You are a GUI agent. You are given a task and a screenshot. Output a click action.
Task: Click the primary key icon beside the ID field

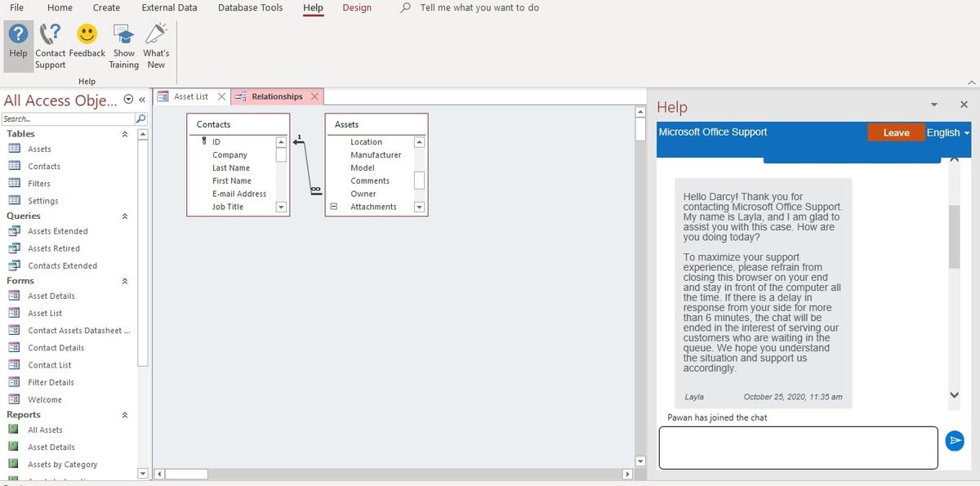[x=204, y=140]
